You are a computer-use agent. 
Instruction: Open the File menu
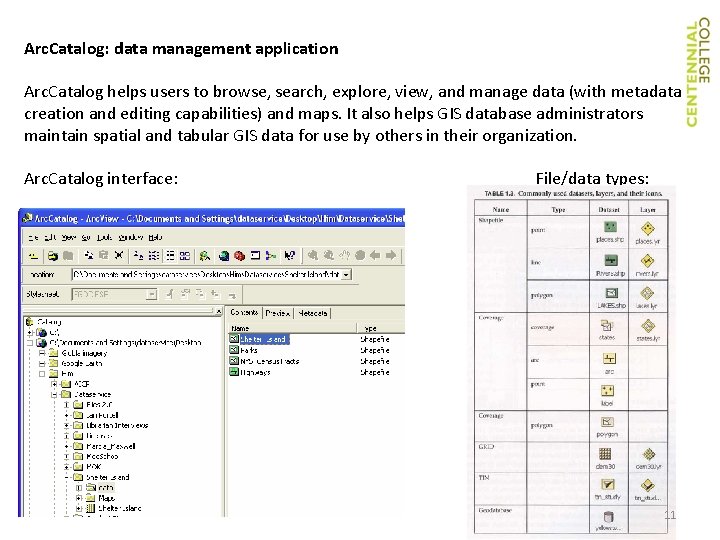coord(33,237)
